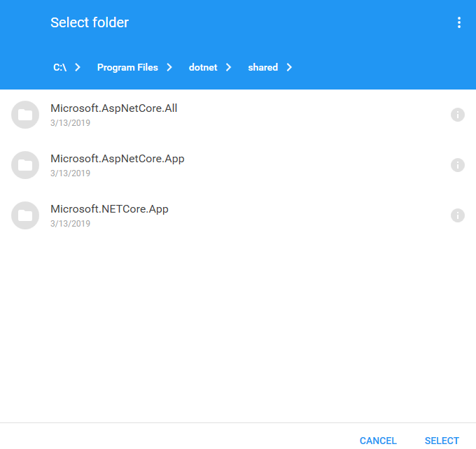The width and height of the screenshot is (476, 449).
Task: Confirm with the SELECT button
Action: 442,441
